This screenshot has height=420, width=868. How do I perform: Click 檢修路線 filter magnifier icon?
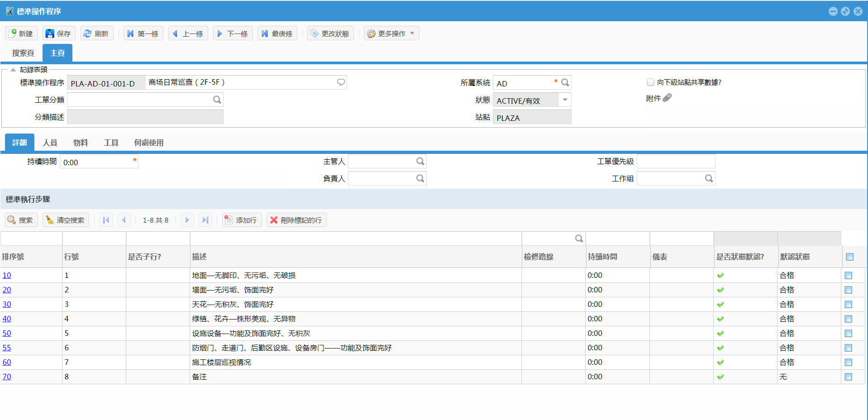click(579, 239)
